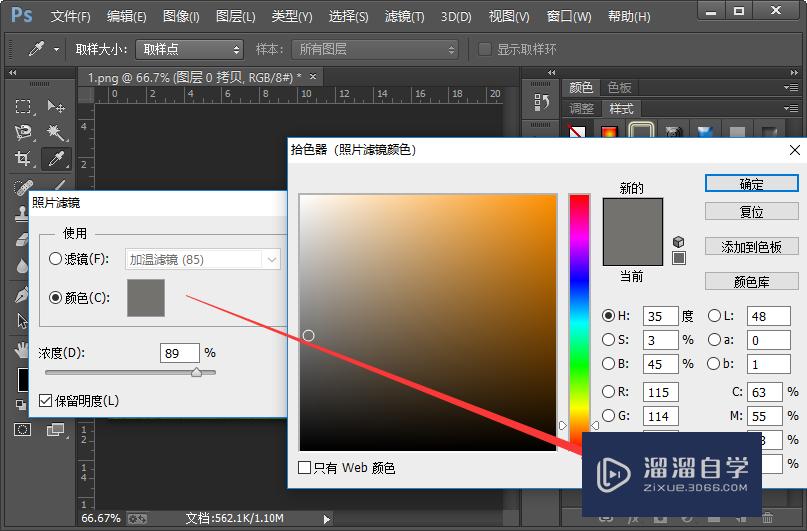The width and height of the screenshot is (807, 531).
Task: Open the 加温滤镜 (85) filter dropdown
Action: [203, 259]
